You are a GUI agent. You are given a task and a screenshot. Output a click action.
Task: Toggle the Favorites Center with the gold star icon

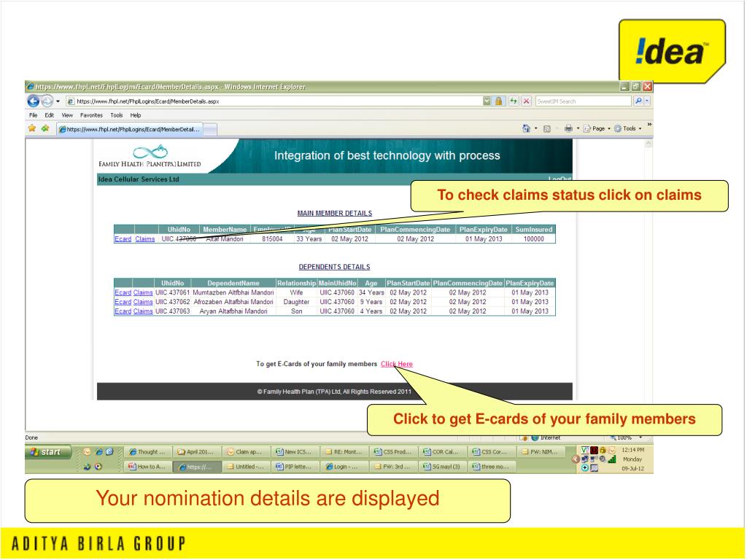[x=31, y=127]
